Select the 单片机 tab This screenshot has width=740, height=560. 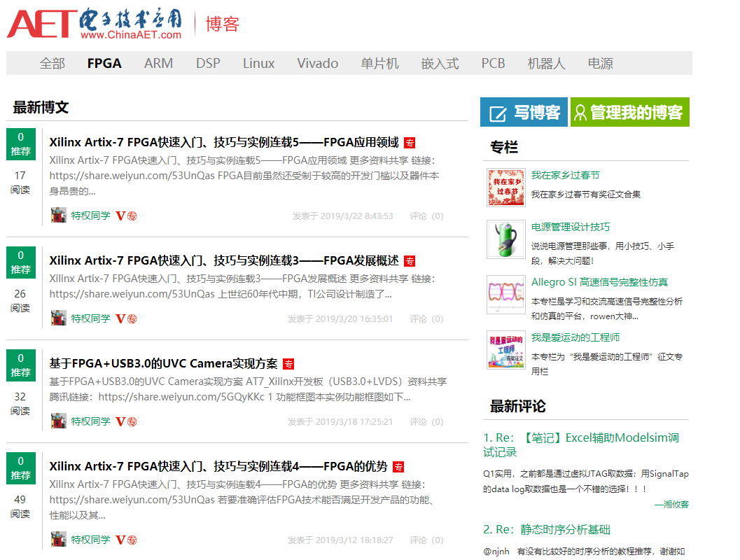pos(380,63)
